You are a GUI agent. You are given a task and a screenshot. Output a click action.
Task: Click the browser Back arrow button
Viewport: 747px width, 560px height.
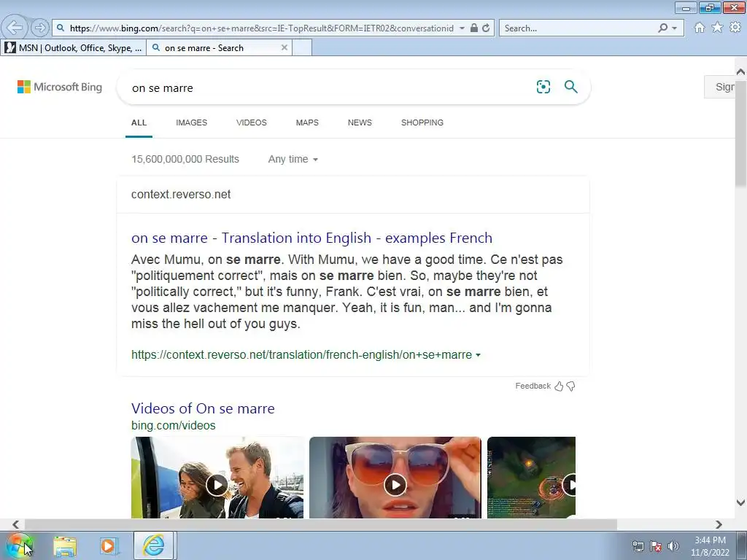15,28
